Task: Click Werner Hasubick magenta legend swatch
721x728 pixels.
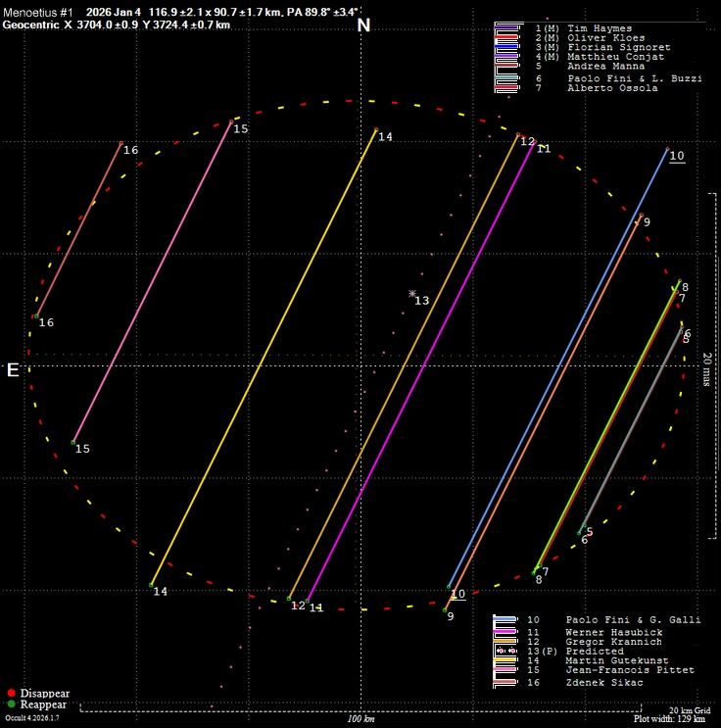Action: tap(505, 632)
